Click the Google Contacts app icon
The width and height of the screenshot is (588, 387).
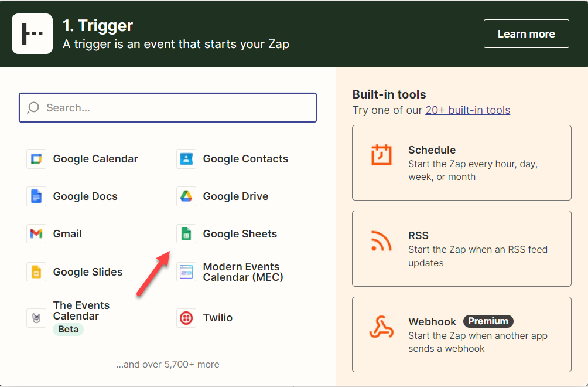click(186, 159)
